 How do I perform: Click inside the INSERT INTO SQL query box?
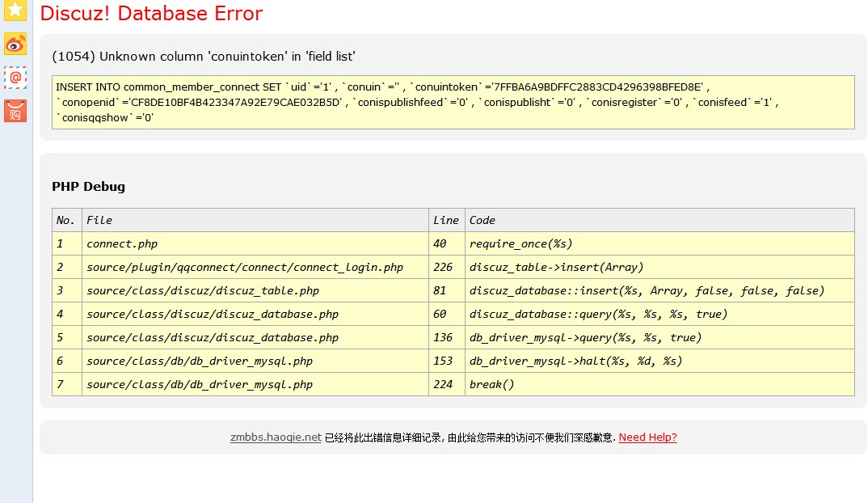click(x=453, y=102)
